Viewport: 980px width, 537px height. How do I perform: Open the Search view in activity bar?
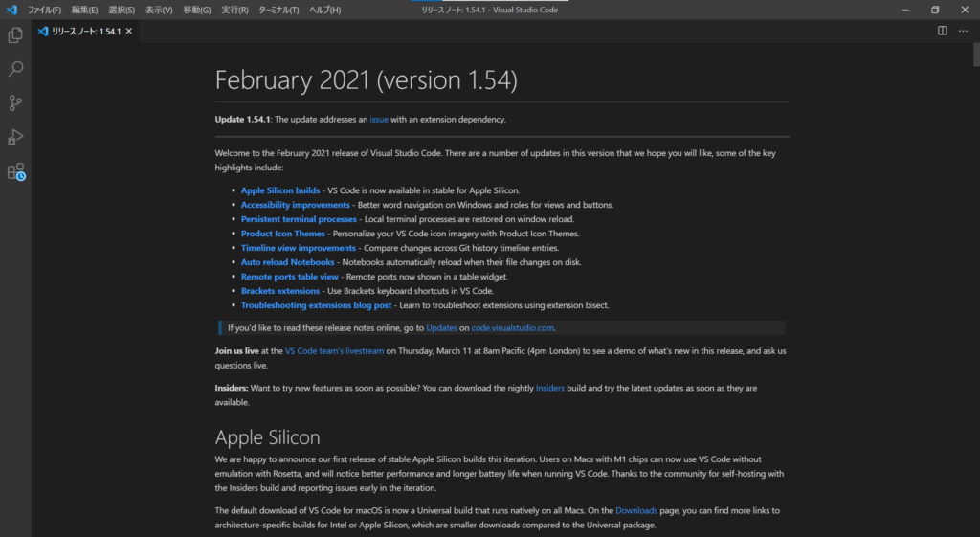click(15, 69)
